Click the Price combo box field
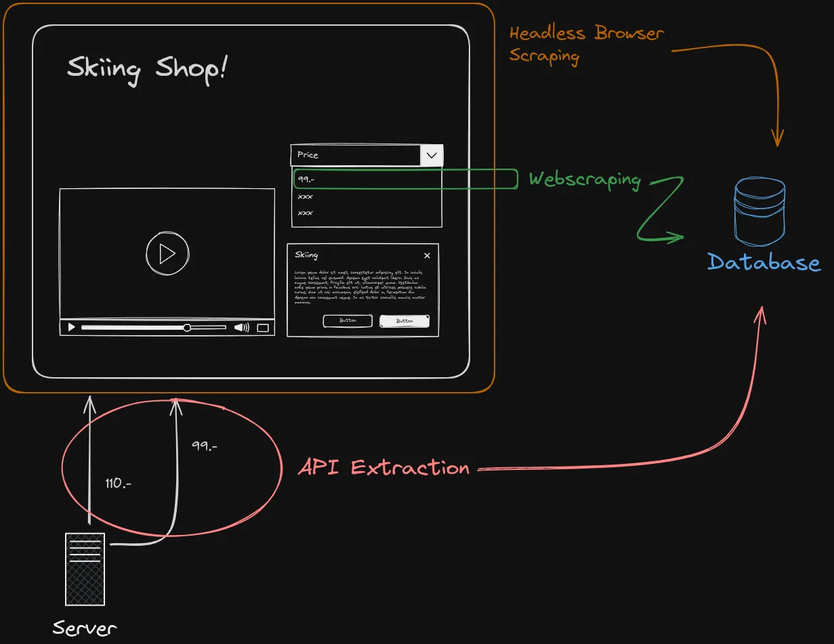The height and width of the screenshot is (644, 834). point(352,155)
